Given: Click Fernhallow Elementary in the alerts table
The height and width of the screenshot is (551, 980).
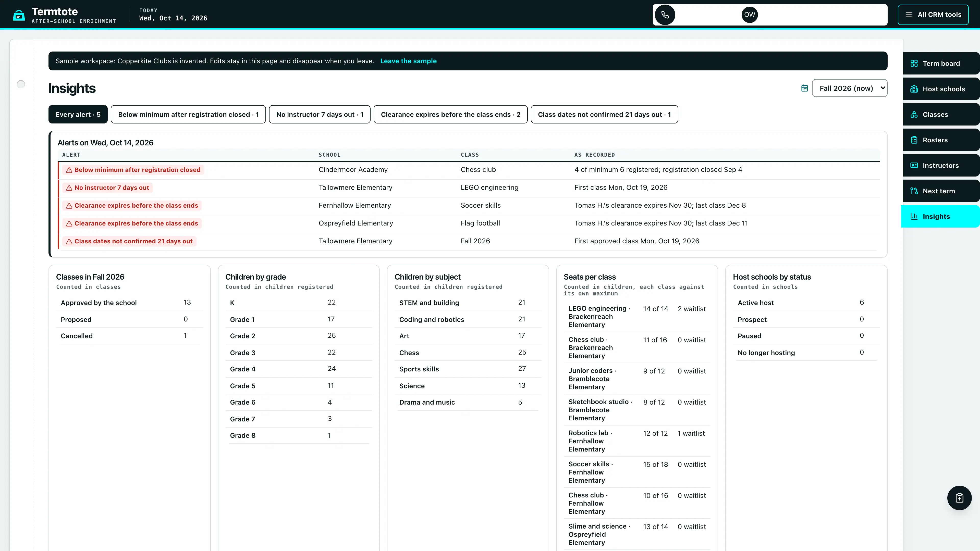Looking at the screenshot, I should click(354, 205).
